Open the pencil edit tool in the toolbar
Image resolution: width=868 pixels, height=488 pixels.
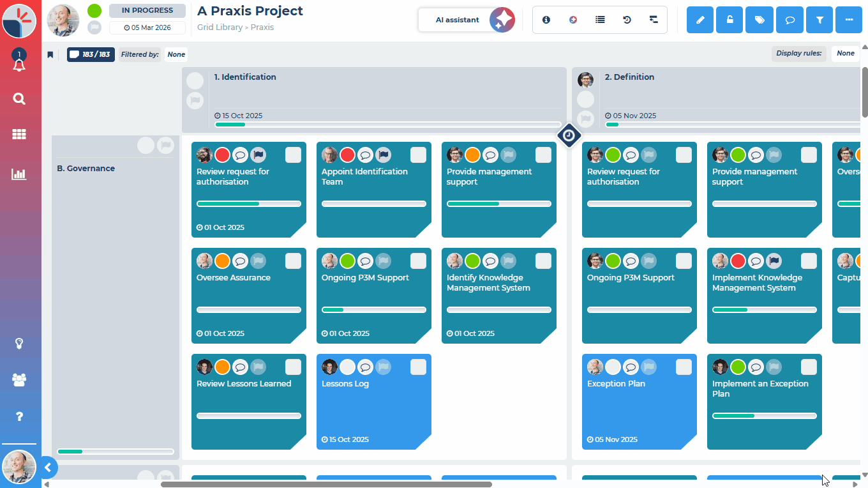700,20
